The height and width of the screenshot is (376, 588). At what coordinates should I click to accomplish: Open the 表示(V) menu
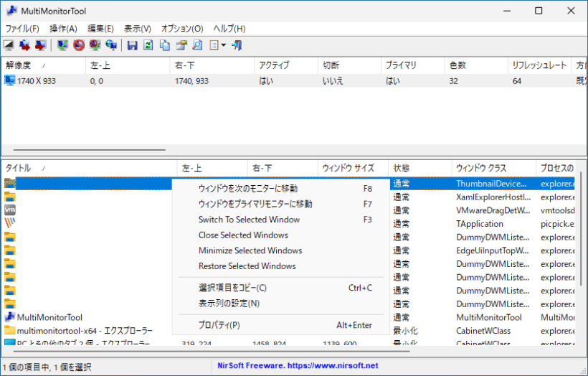pos(138,29)
